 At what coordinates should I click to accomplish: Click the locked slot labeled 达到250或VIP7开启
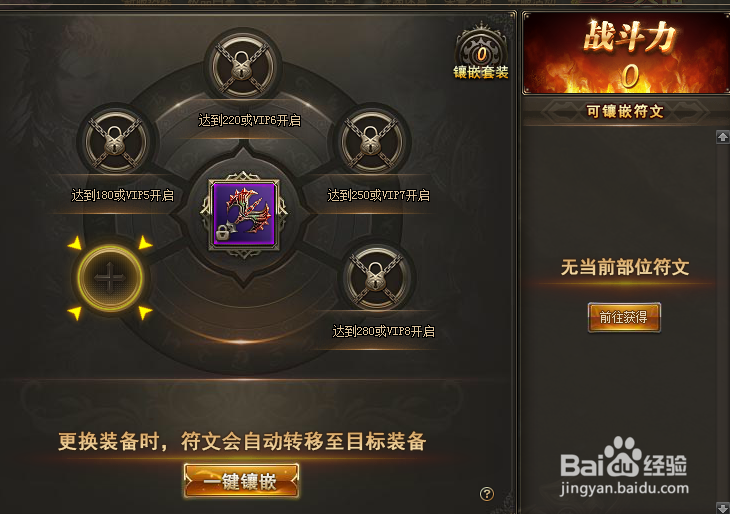(x=371, y=141)
